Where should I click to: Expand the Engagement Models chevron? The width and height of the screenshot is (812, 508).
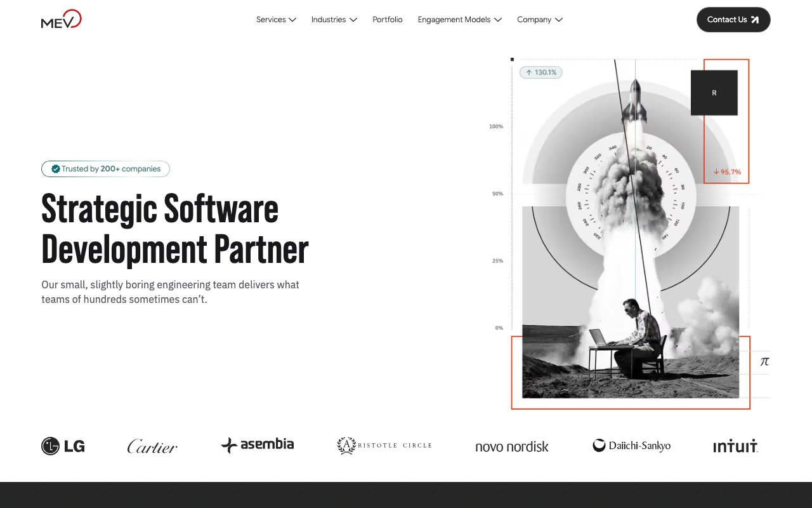click(498, 20)
